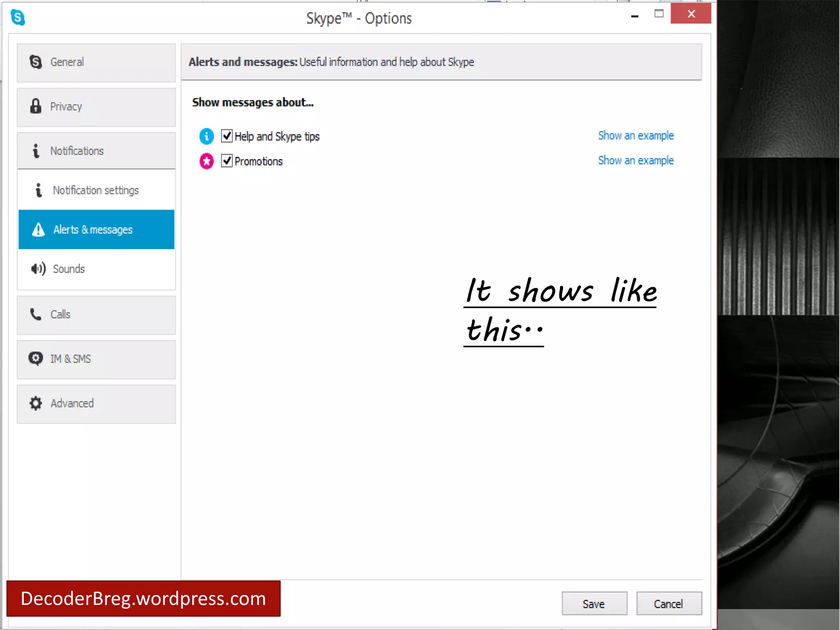Viewport: 840px width, 630px height.
Task: Click the Cancel button
Action: point(669,603)
